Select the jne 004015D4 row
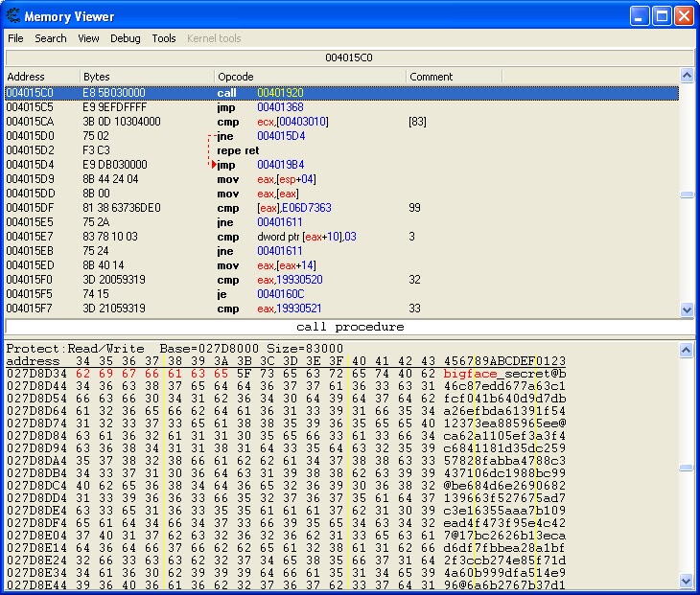The height and width of the screenshot is (595, 700). point(342,136)
